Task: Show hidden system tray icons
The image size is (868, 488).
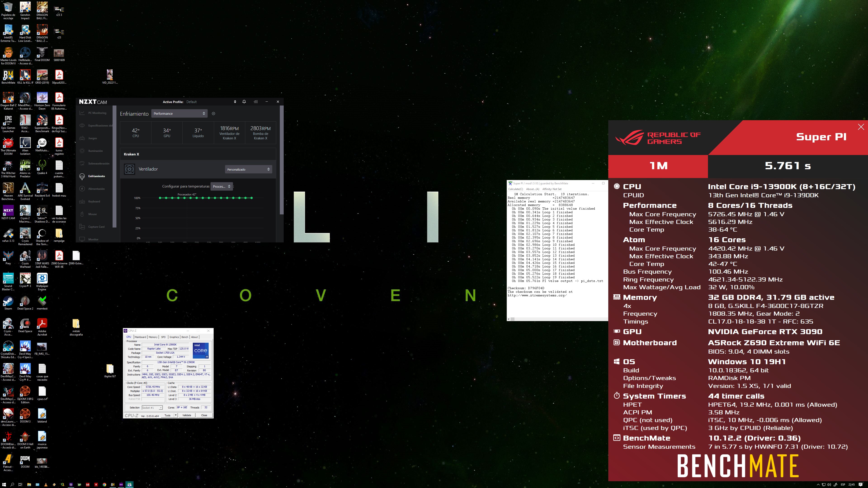Action: point(818,485)
